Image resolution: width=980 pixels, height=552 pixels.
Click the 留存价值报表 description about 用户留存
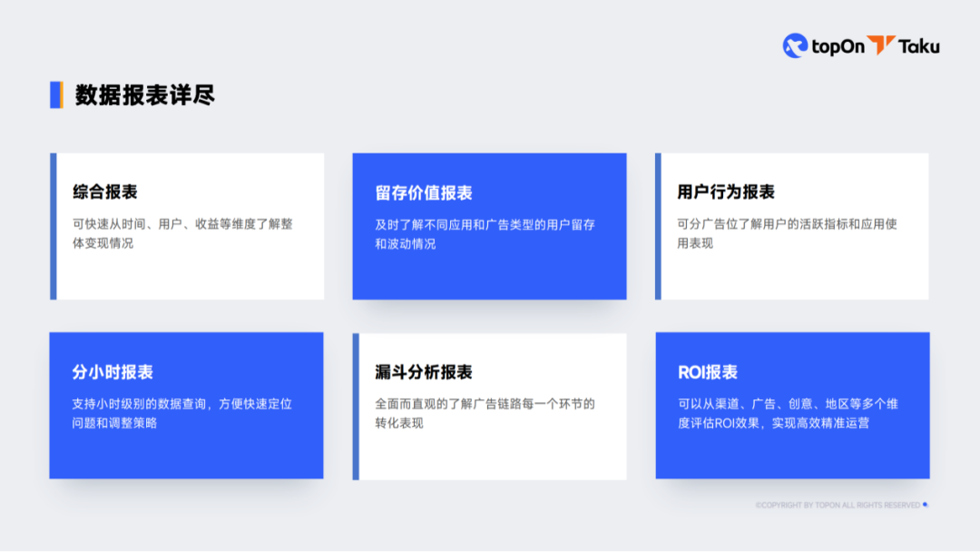tap(485, 234)
